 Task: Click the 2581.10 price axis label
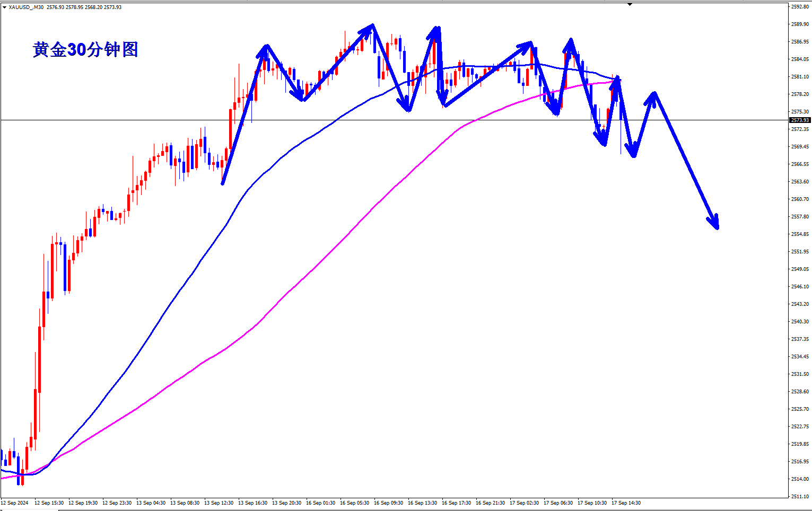[x=800, y=77]
